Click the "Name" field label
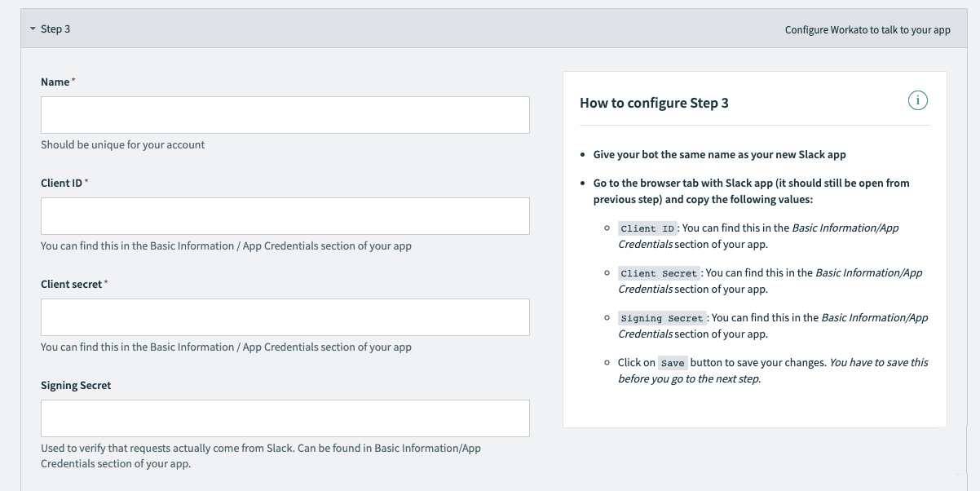The height and width of the screenshot is (491, 980). (55, 82)
